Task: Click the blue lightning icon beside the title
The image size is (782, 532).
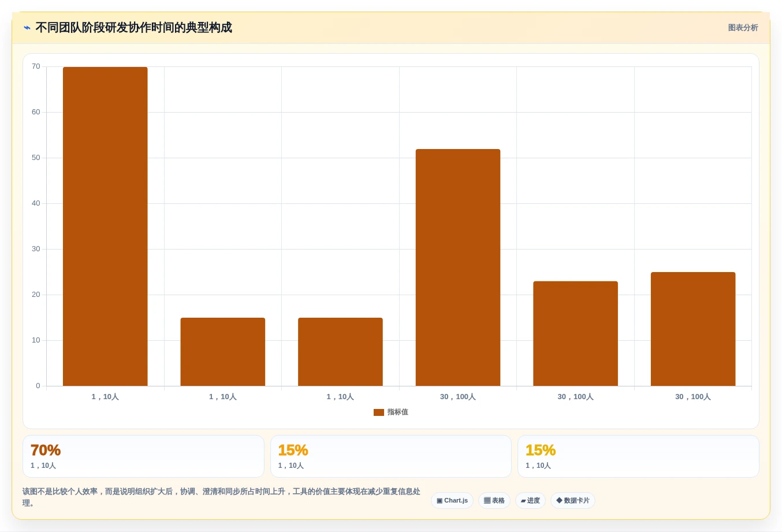Action: 27,28
